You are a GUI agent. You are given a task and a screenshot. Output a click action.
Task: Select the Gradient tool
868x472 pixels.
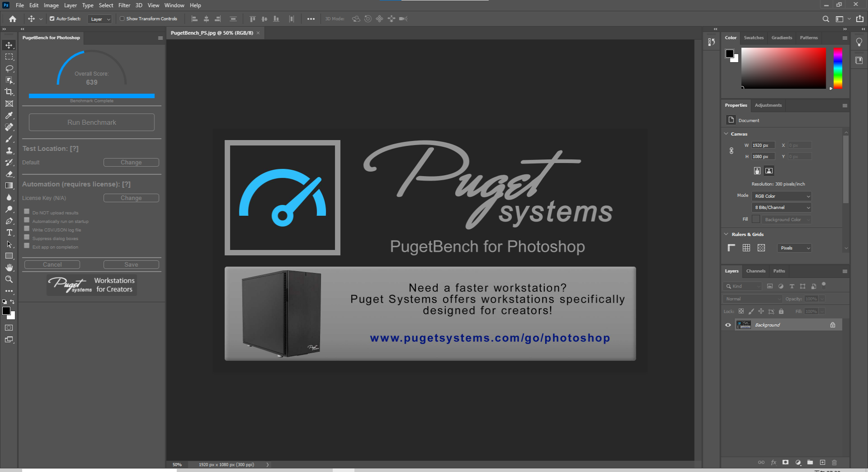coord(9,186)
